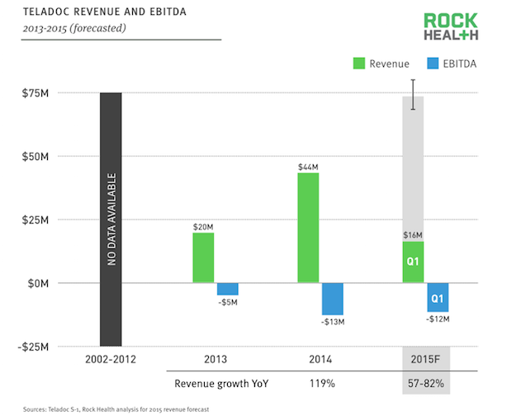The width and height of the screenshot is (512, 420).
Task: Click the $44M data label
Action: tap(308, 167)
